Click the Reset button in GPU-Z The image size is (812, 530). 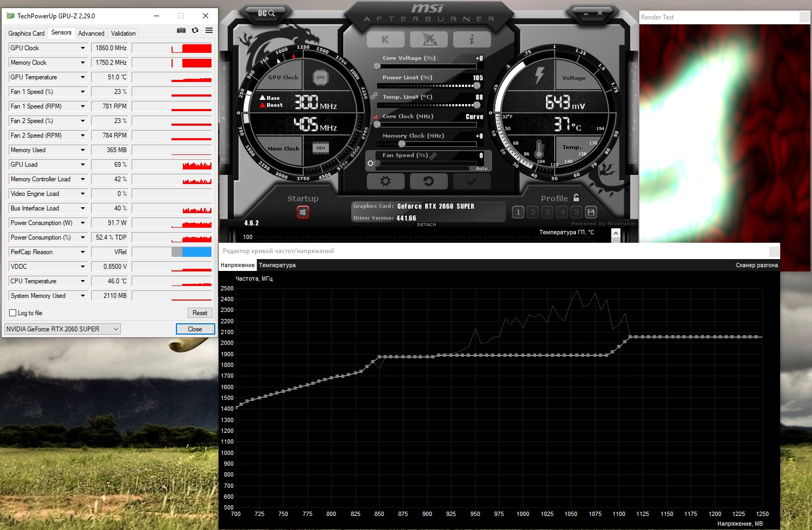pyautogui.click(x=200, y=313)
